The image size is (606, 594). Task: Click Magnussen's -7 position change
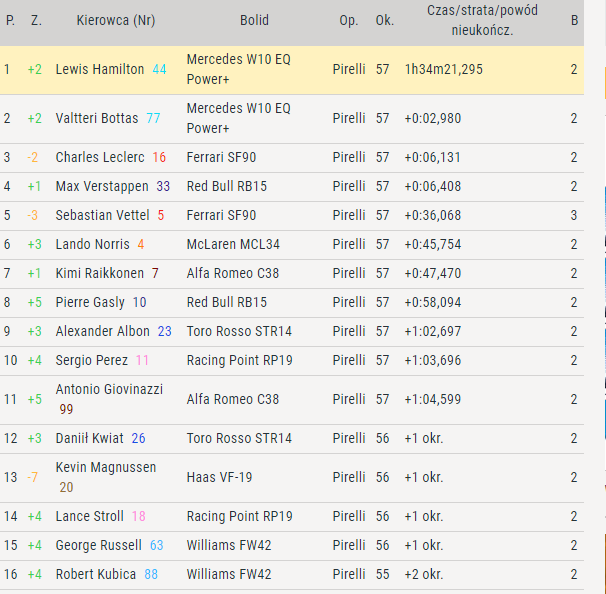32,477
